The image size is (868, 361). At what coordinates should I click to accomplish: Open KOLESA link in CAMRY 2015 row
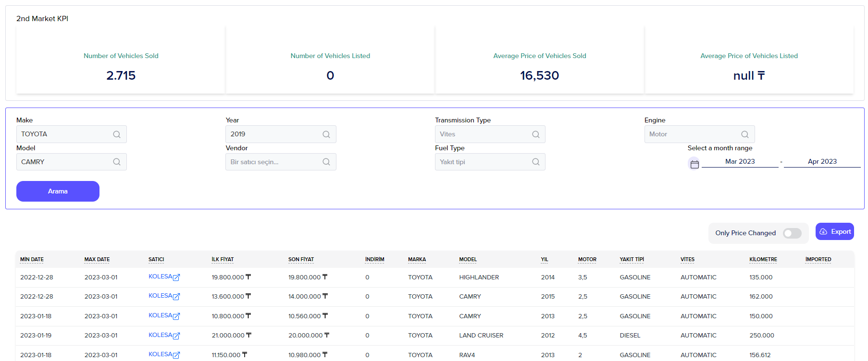coord(160,296)
